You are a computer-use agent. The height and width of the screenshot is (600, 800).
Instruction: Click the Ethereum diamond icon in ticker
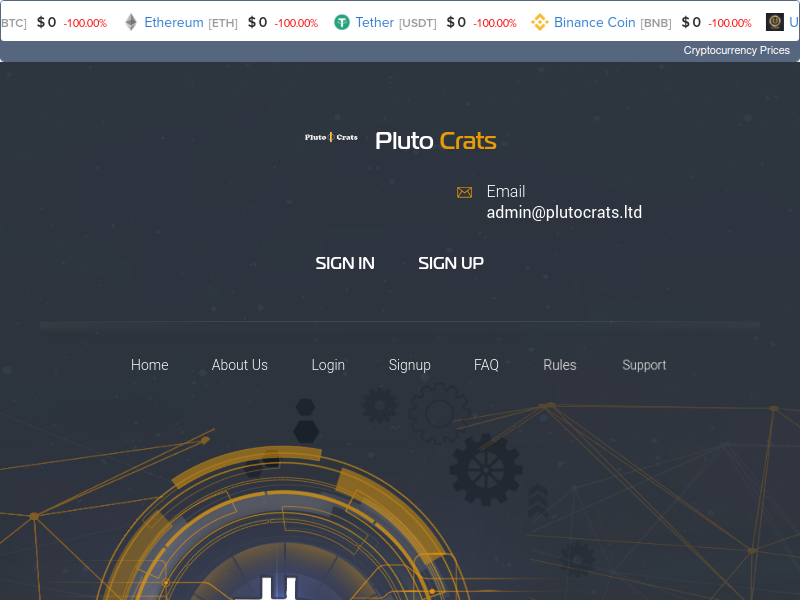(131, 22)
